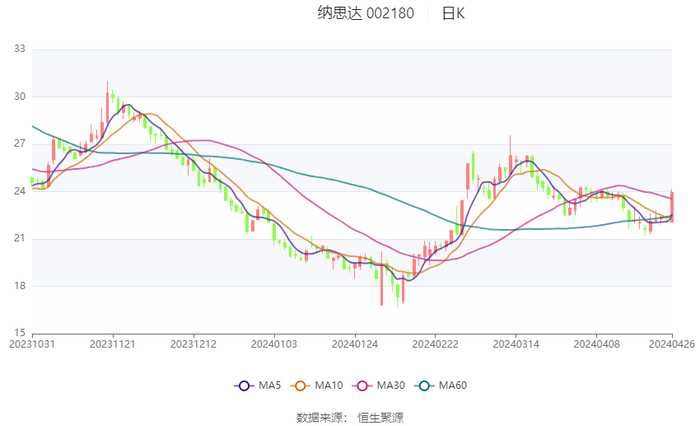Viewport: 700px width, 426px height.
Task: Toggle the MA10 legend marker
Action: (x=301, y=386)
